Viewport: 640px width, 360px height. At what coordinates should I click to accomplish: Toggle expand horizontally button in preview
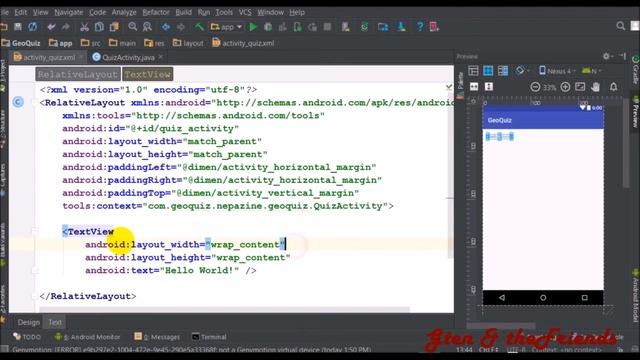click(474, 87)
